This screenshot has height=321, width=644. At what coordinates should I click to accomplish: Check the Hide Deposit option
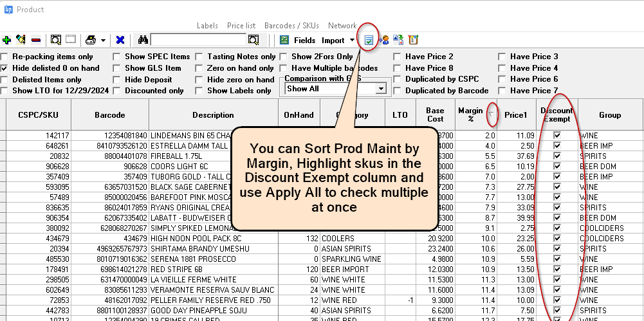(x=116, y=80)
